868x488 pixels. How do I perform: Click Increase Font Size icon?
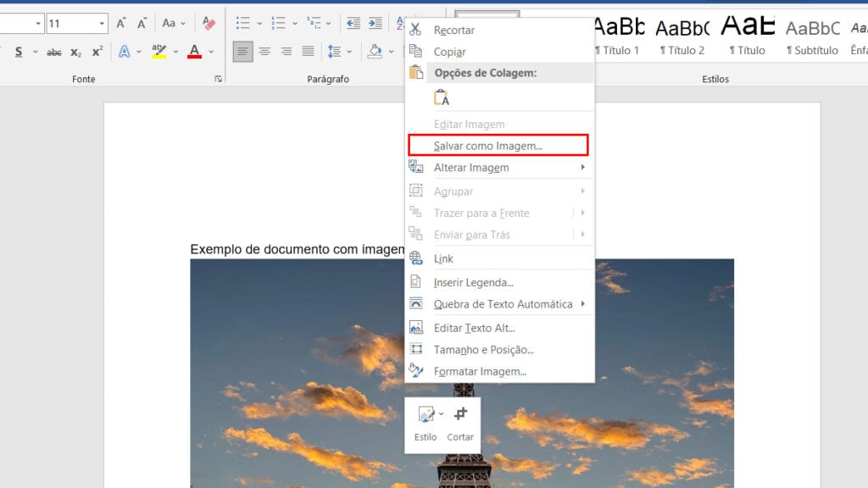[120, 23]
